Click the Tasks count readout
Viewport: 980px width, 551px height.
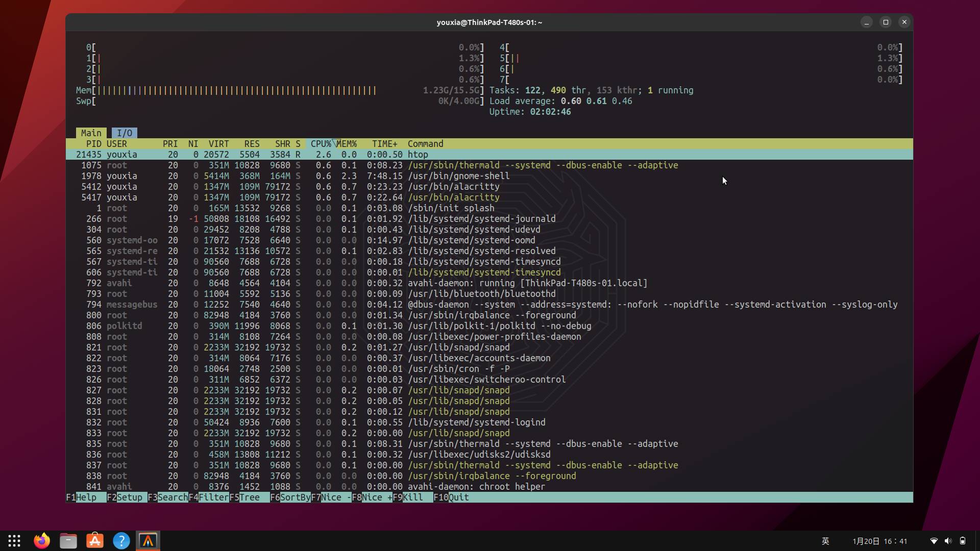591,90
